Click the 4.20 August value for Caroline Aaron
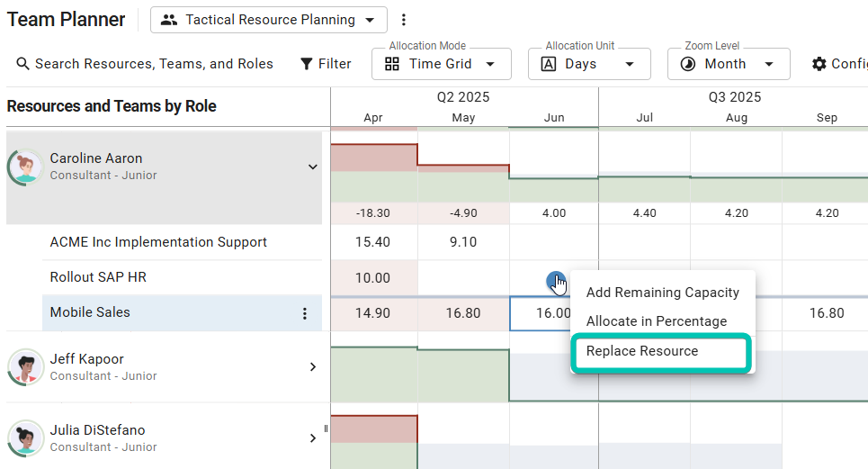Viewport: 868px width, 469px height. [737, 213]
